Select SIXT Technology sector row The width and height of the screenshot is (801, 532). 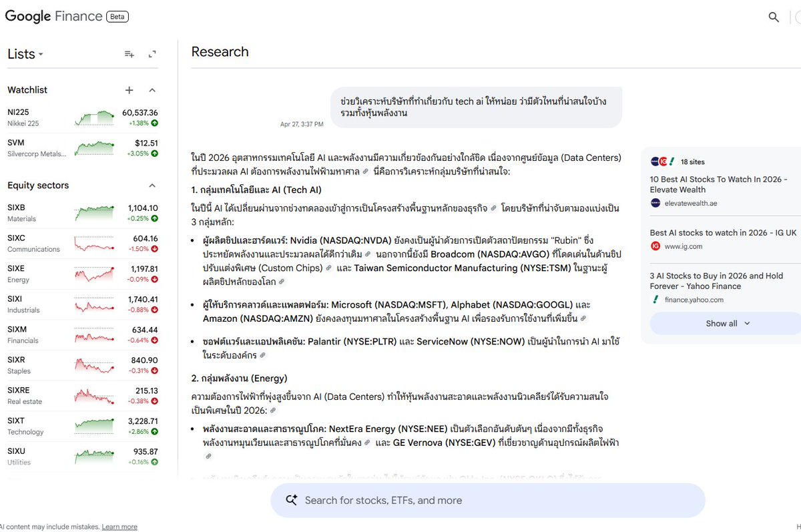pyautogui.click(x=83, y=426)
